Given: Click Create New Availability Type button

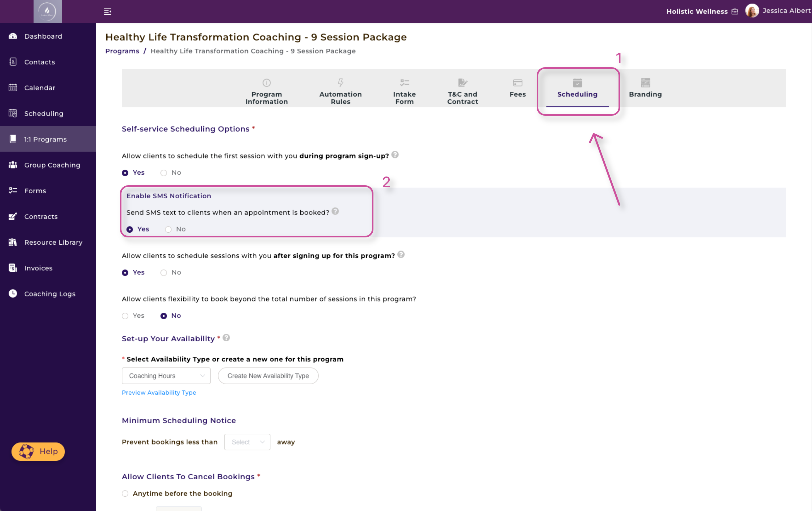Looking at the screenshot, I should click(x=268, y=376).
